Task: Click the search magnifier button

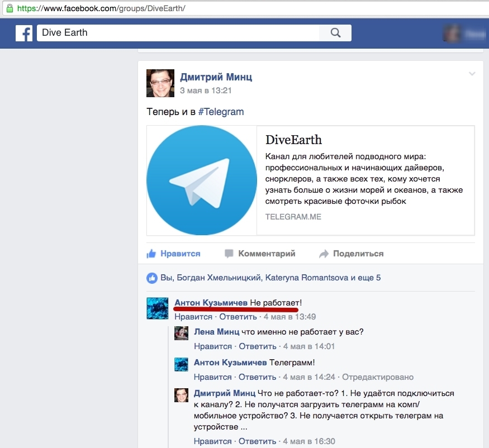Action: tap(335, 33)
